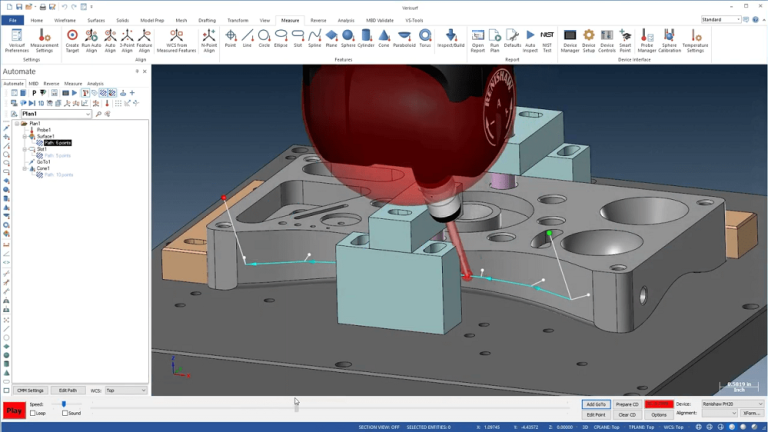Screen dimensions: 768x432
Task: Switch to the Analysis ribbon tab
Action: point(346,21)
